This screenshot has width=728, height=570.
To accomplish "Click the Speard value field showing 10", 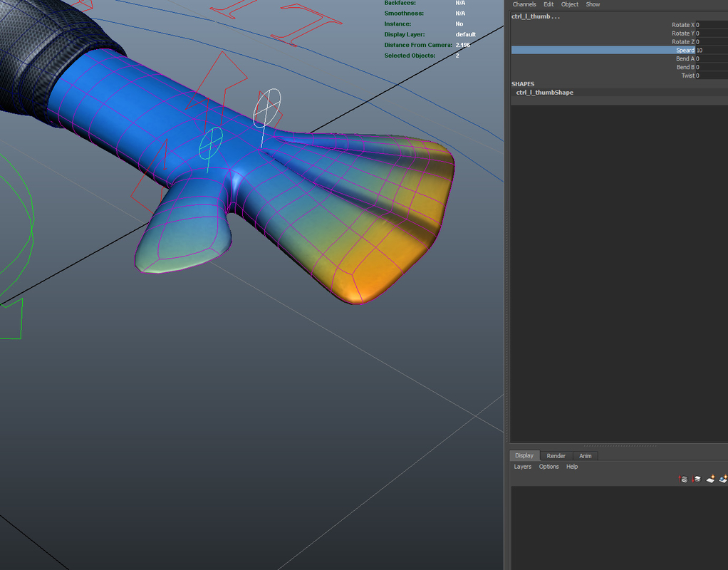I will (x=711, y=51).
